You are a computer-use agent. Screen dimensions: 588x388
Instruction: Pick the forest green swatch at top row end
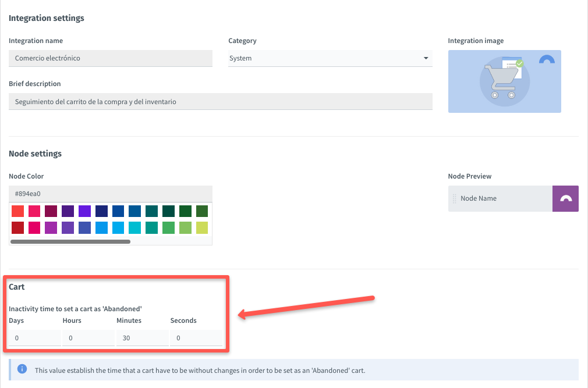point(202,211)
